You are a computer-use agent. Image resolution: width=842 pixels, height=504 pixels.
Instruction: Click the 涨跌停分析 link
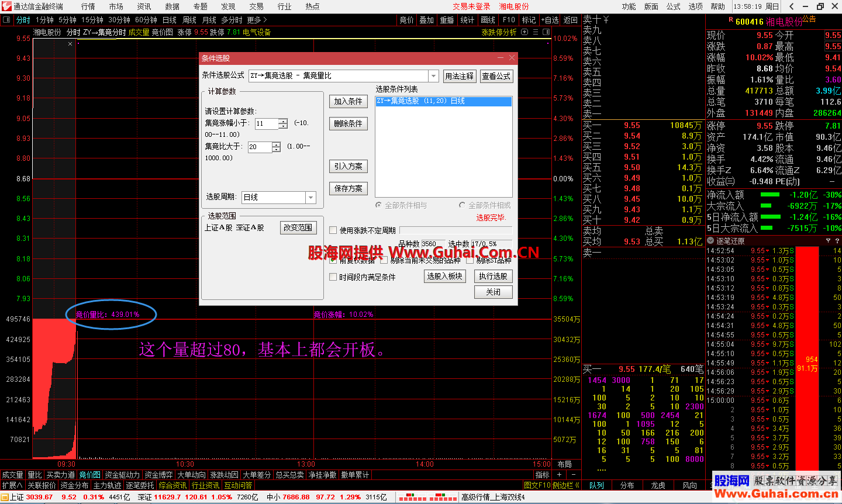[499, 32]
